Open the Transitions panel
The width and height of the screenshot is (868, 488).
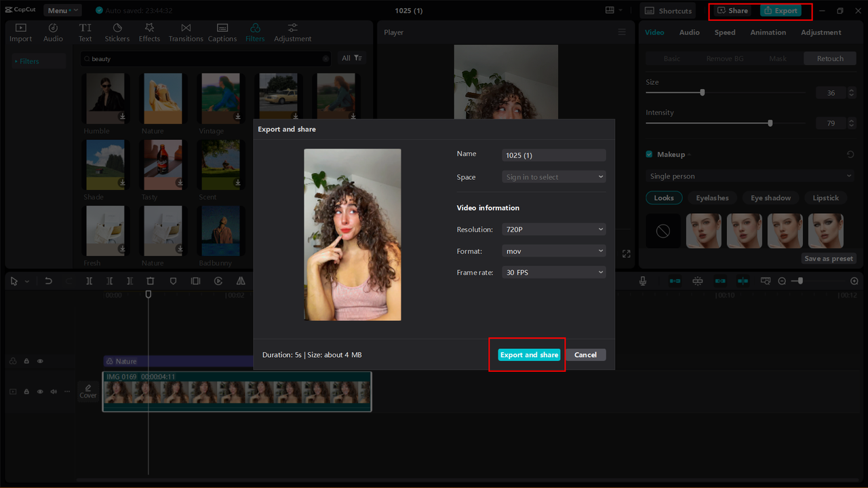[x=186, y=32]
